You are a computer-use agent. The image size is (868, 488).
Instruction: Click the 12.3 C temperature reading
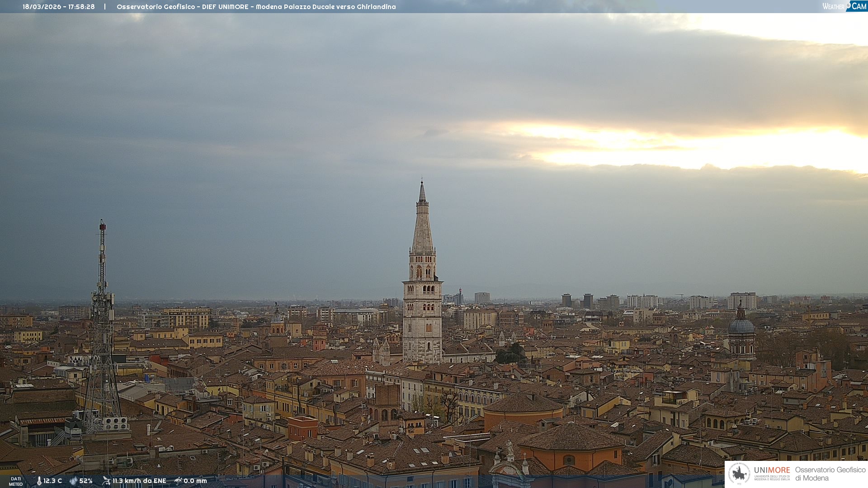[x=53, y=481]
